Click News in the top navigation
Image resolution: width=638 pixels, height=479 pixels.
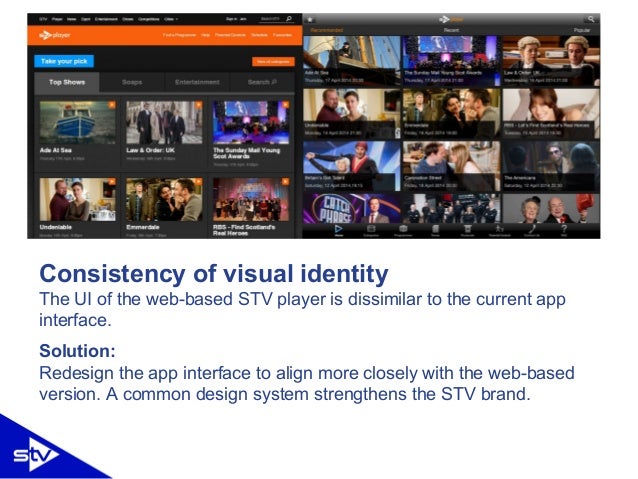click(72, 19)
